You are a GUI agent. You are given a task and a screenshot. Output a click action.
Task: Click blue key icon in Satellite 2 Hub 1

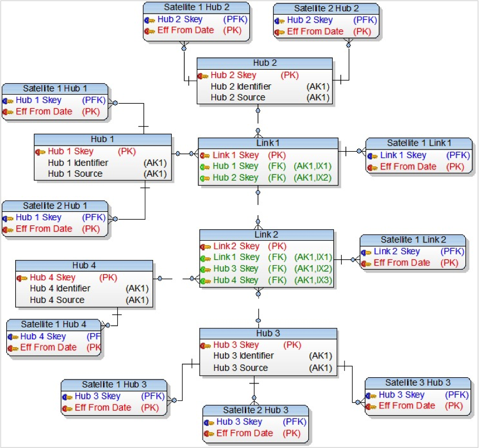click(x=8, y=218)
